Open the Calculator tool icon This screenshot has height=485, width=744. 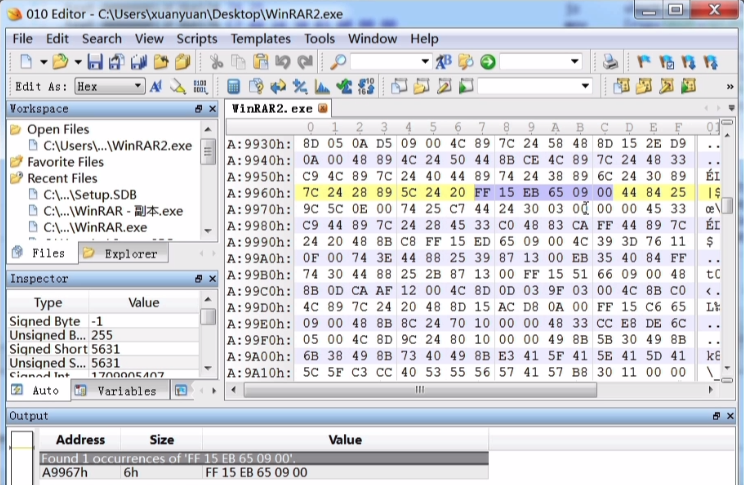click(233, 86)
